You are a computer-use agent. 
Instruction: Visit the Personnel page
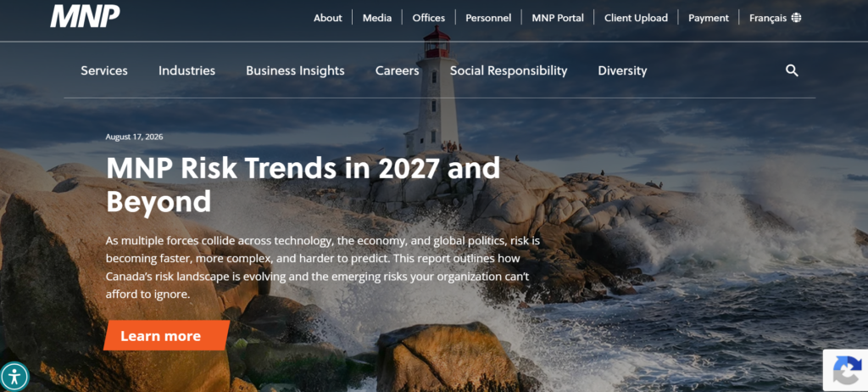(488, 18)
